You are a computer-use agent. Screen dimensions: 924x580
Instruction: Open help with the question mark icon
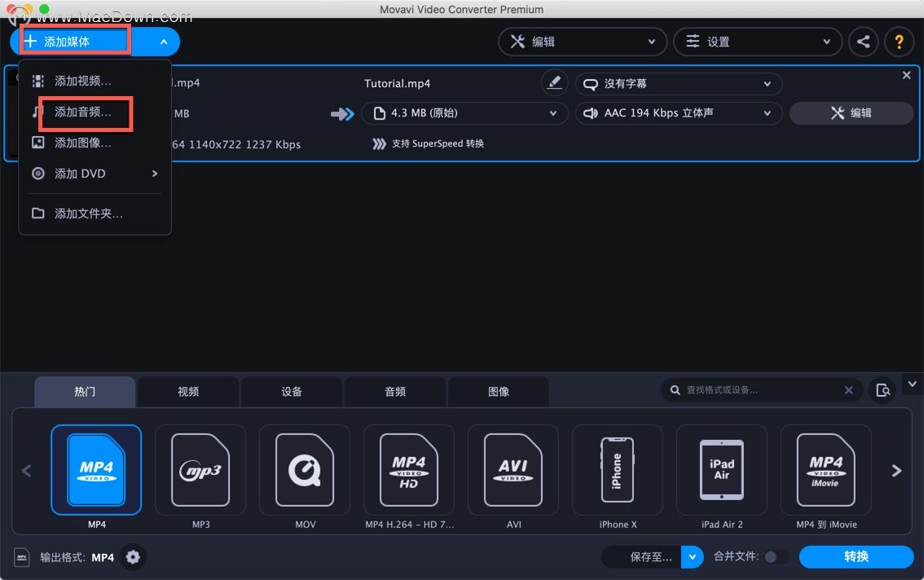point(899,42)
